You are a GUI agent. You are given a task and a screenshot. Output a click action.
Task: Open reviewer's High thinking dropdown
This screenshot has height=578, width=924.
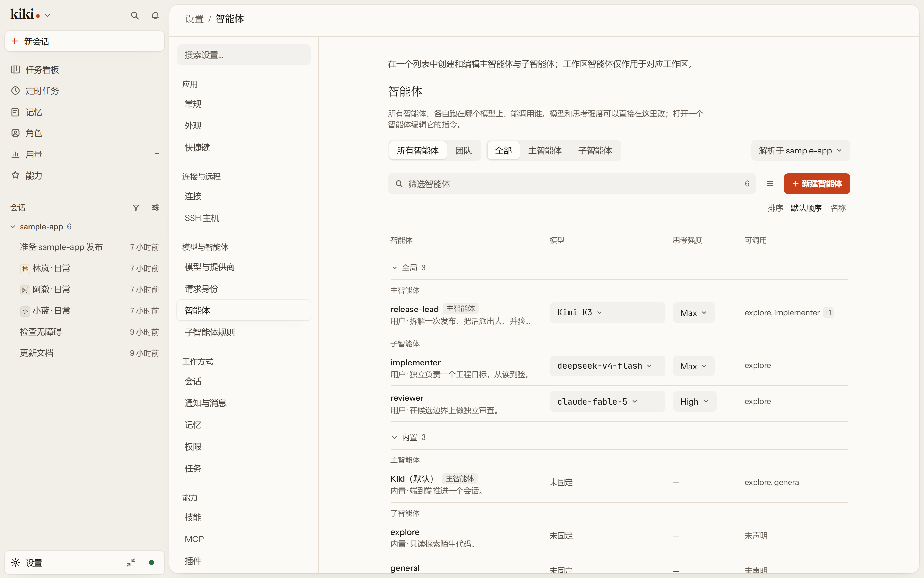click(694, 401)
